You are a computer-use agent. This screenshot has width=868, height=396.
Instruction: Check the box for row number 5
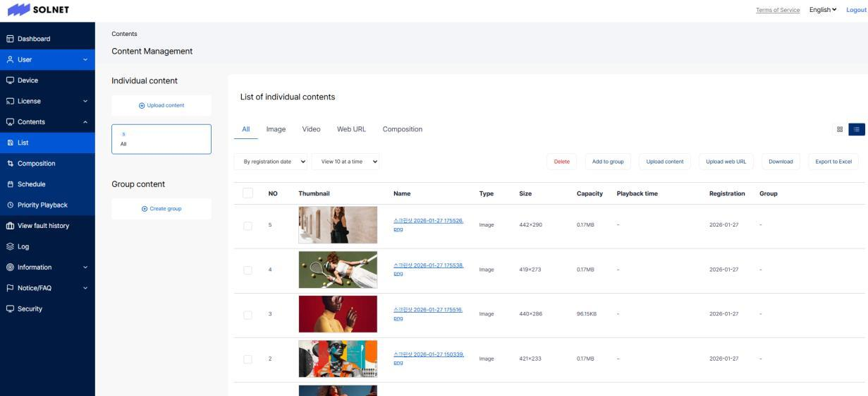tap(247, 225)
